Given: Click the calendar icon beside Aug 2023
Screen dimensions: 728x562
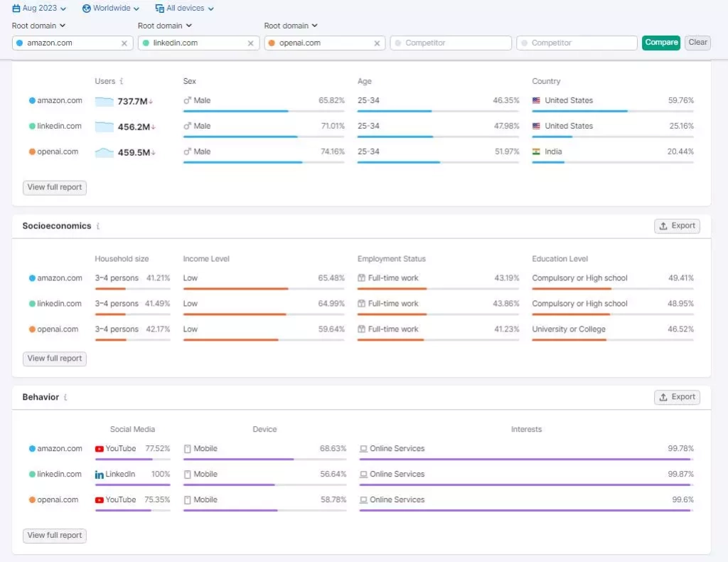Looking at the screenshot, I should tap(16, 9).
